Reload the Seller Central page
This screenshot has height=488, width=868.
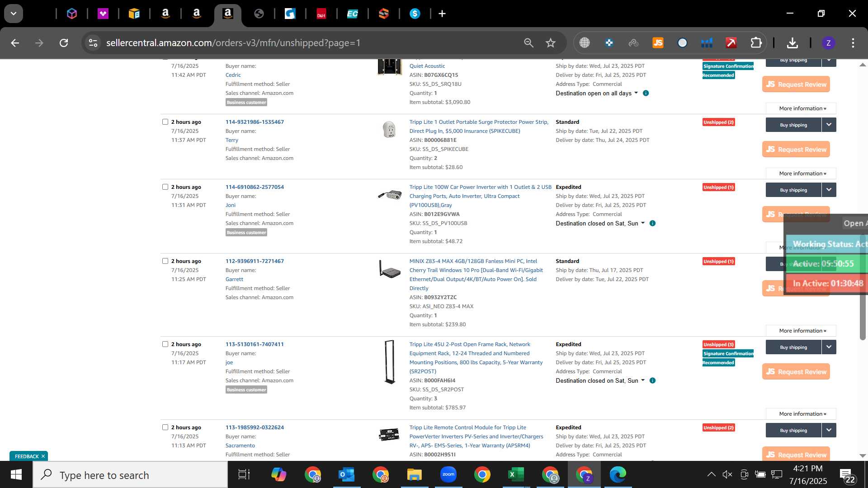pyautogui.click(x=64, y=43)
